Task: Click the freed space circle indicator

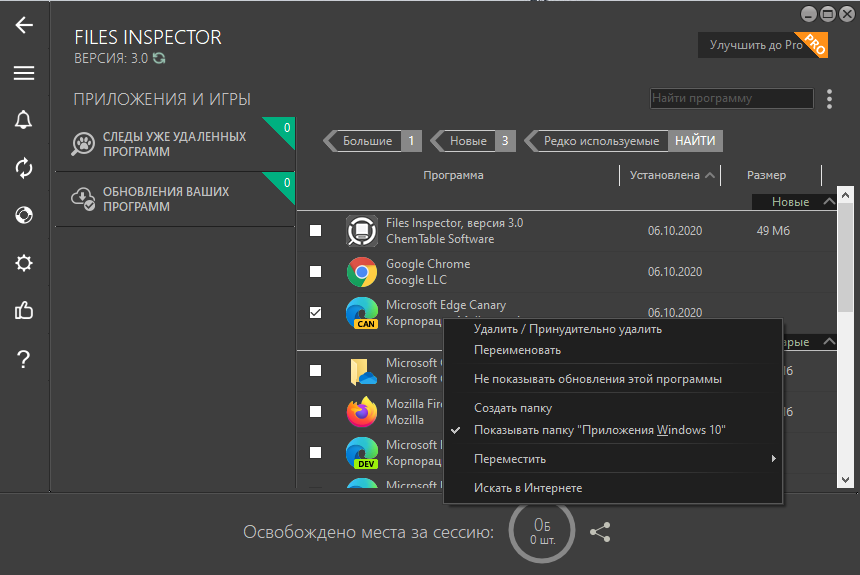Action: pos(542,531)
